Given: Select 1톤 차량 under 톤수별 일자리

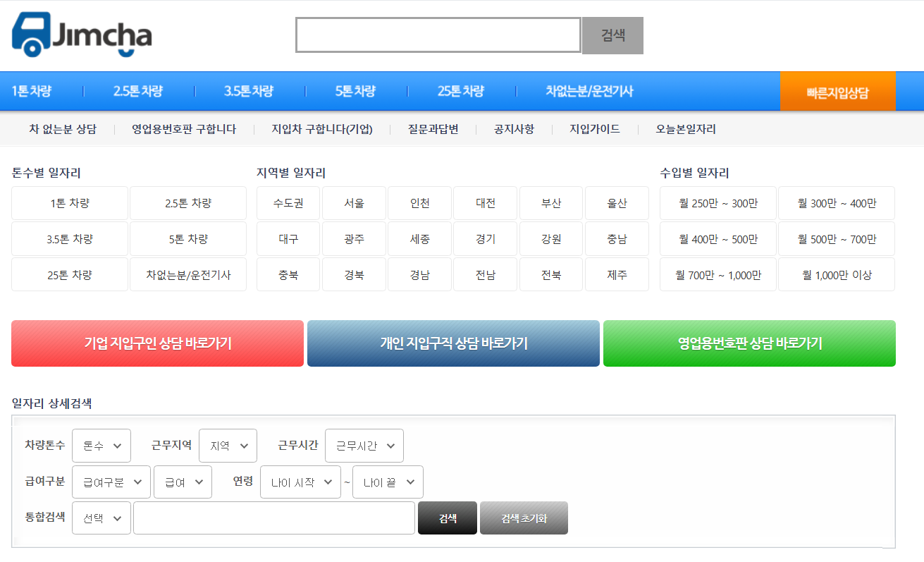Looking at the screenshot, I should click(x=70, y=203).
